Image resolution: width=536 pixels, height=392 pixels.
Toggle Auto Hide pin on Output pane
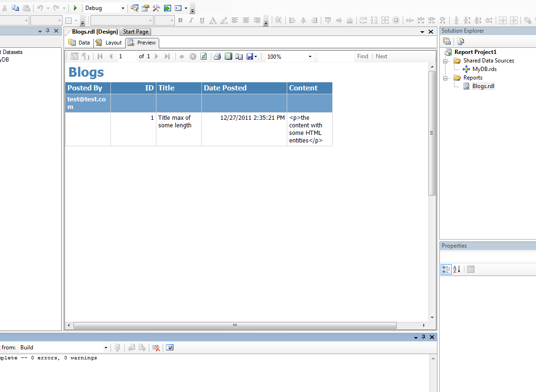tap(424, 337)
